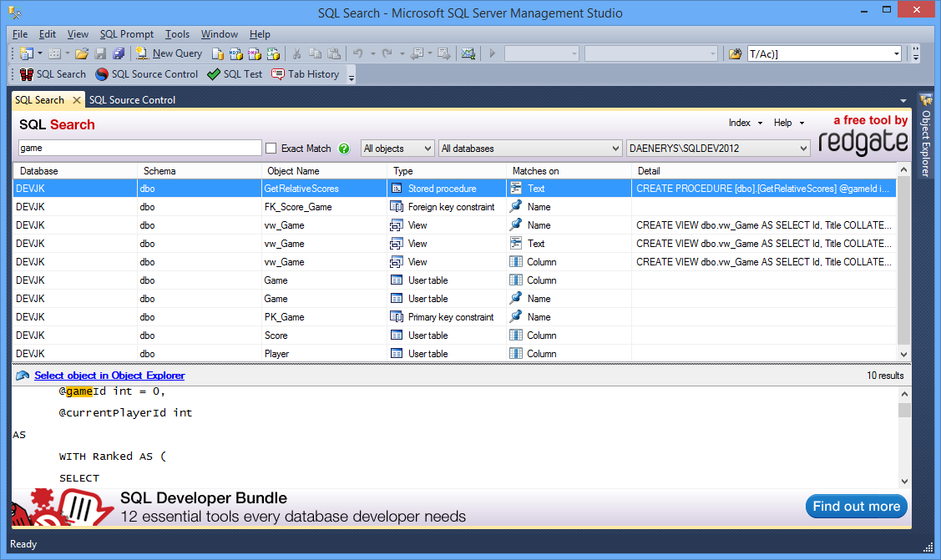This screenshot has width=941, height=560.
Task: Expand the All databases dropdown
Action: (x=530, y=148)
